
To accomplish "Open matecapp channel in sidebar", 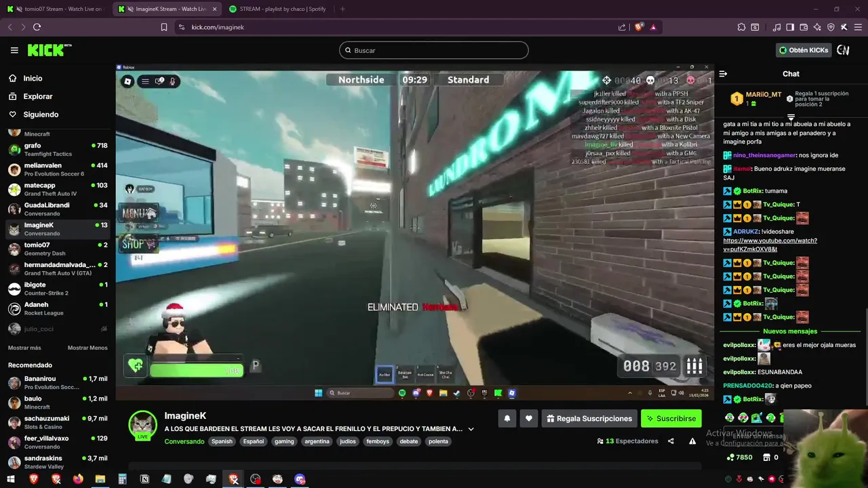I will pyautogui.click(x=58, y=189).
